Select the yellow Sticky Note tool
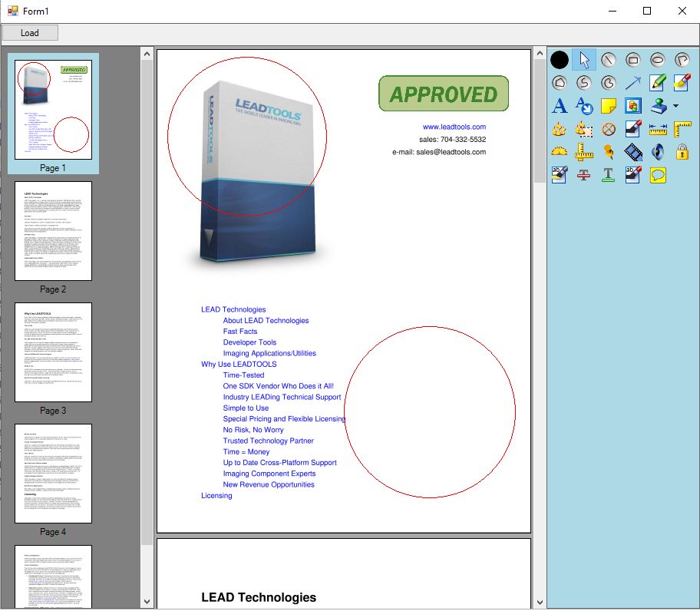The height and width of the screenshot is (611, 700). click(609, 106)
